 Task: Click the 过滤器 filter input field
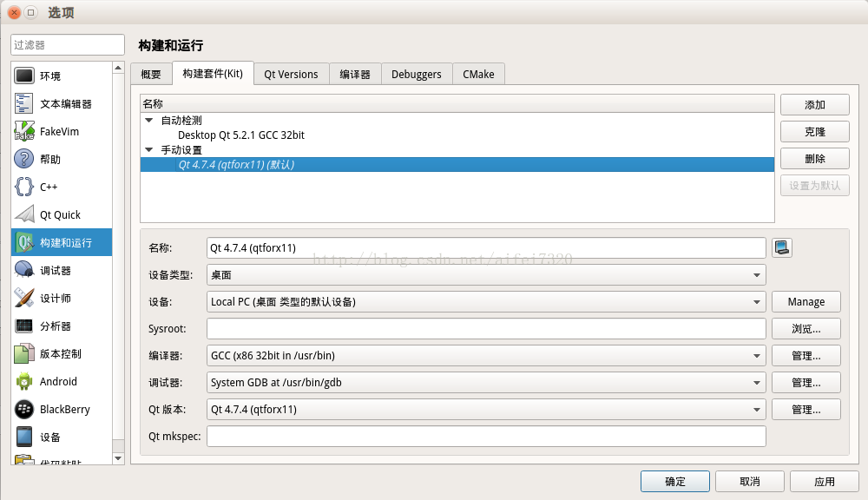point(68,45)
